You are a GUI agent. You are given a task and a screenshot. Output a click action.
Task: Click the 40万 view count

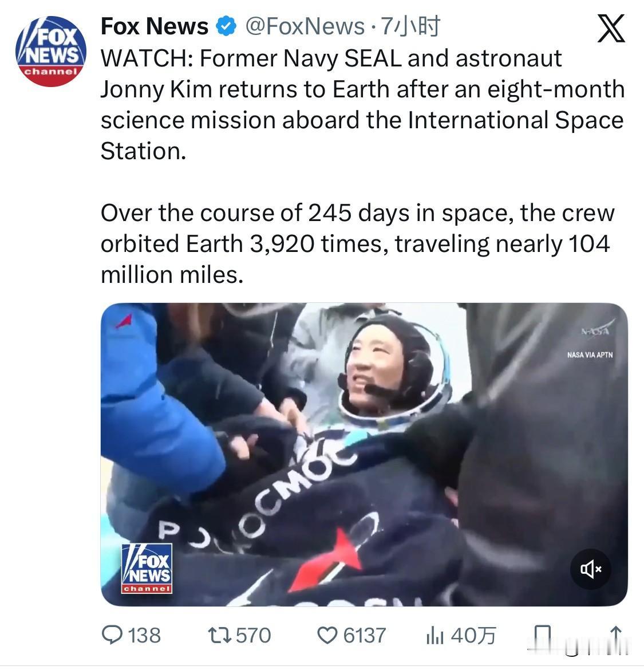click(x=473, y=636)
